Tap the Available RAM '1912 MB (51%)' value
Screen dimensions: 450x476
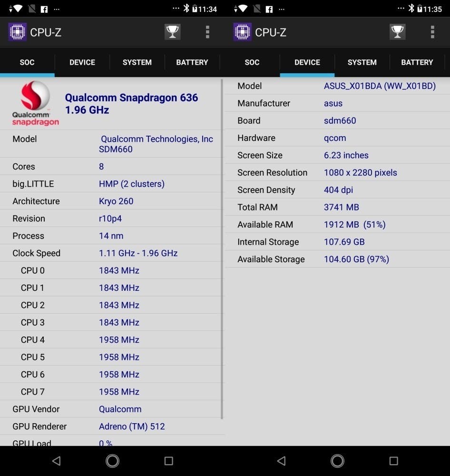[x=355, y=225]
